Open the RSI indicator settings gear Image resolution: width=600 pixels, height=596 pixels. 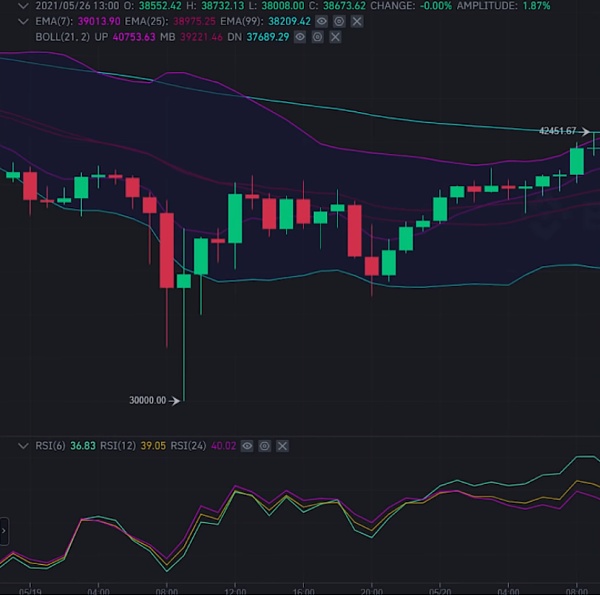click(x=265, y=446)
